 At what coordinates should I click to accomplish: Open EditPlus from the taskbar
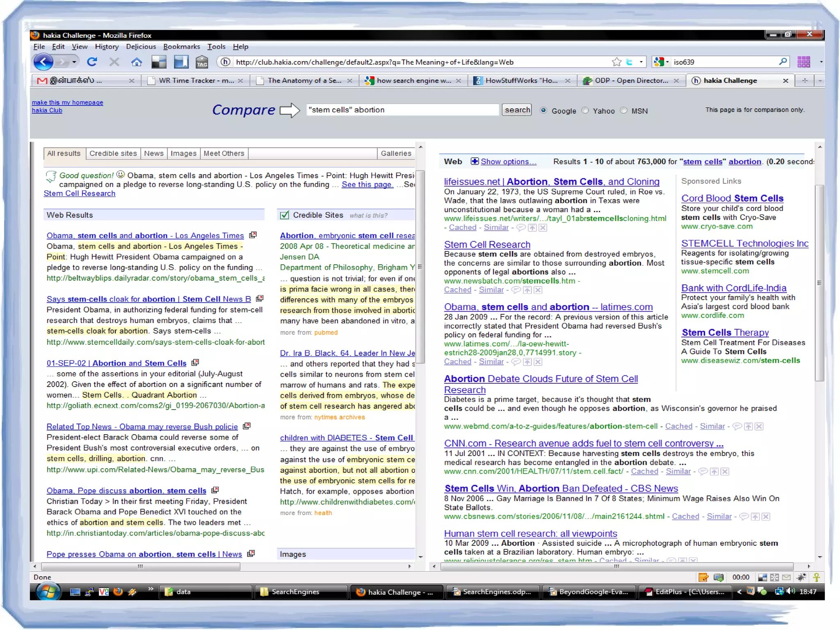click(685, 591)
